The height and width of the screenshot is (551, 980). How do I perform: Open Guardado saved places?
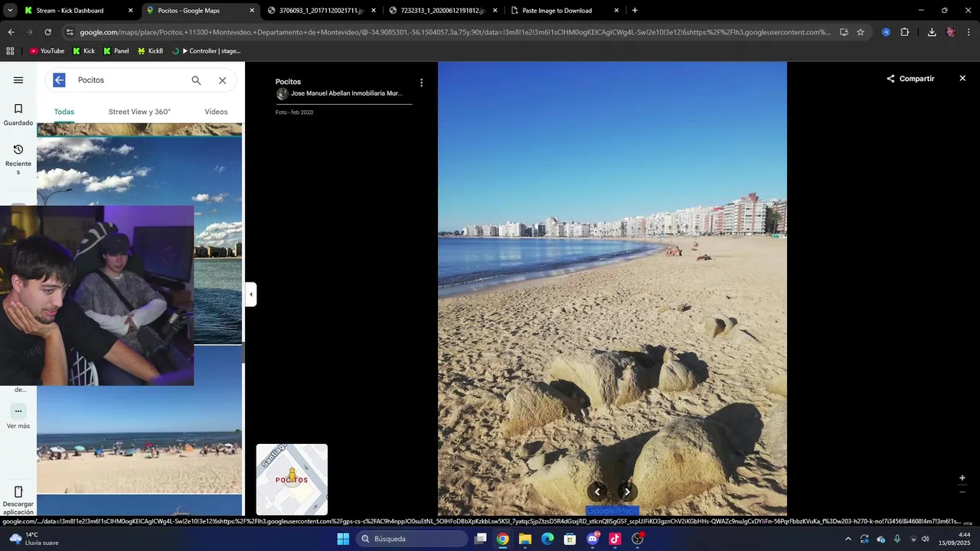pyautogui.click(x=18, y=115)
